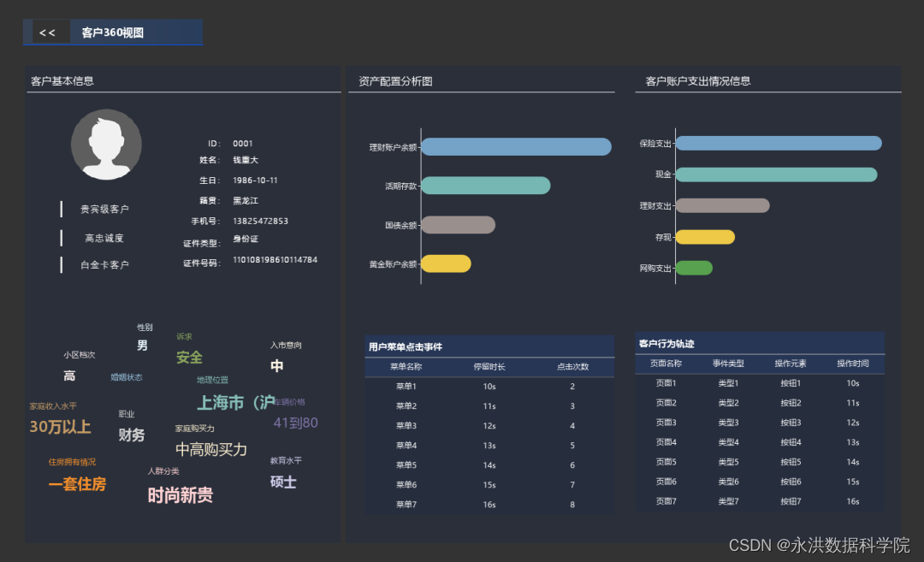Select the 菜单5 row
Image resolution: width=924 pixels, height=562 pixels.
point(489,465)
